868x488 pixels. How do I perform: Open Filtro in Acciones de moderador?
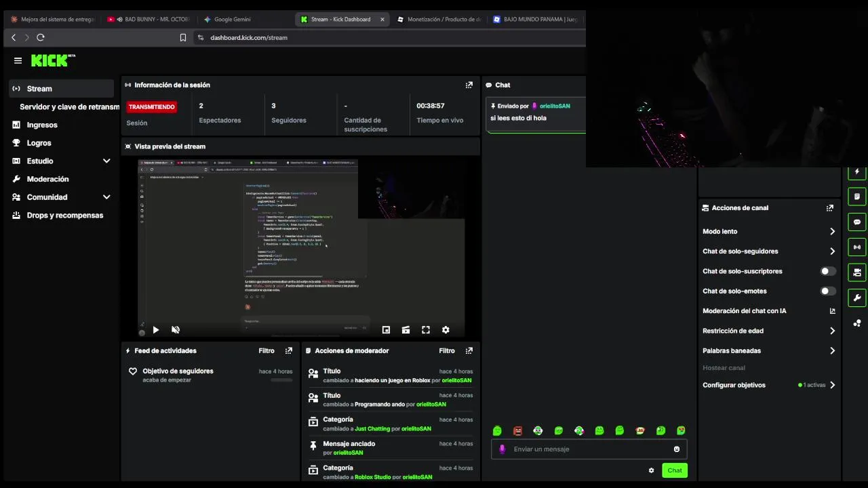tap(447, 350)
